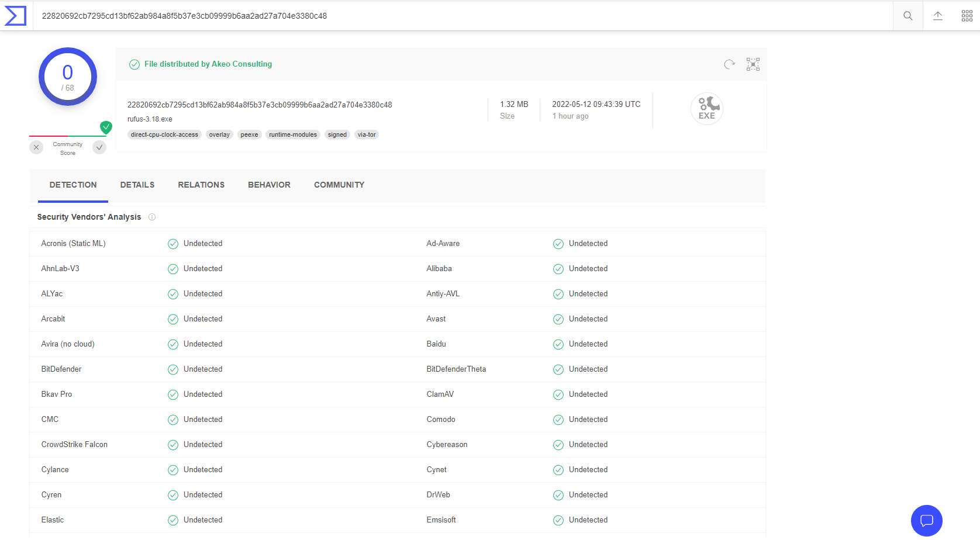This screenshot has height=540, width=980.
Task: Click the BitDefenderTheta vendor name
Action: tap(456, 369)
